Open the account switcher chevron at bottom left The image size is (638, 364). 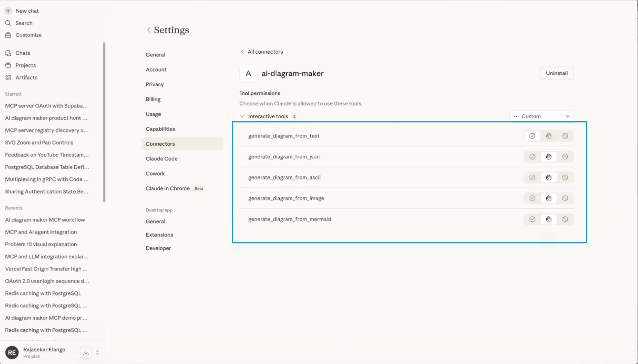coord(97,352)
